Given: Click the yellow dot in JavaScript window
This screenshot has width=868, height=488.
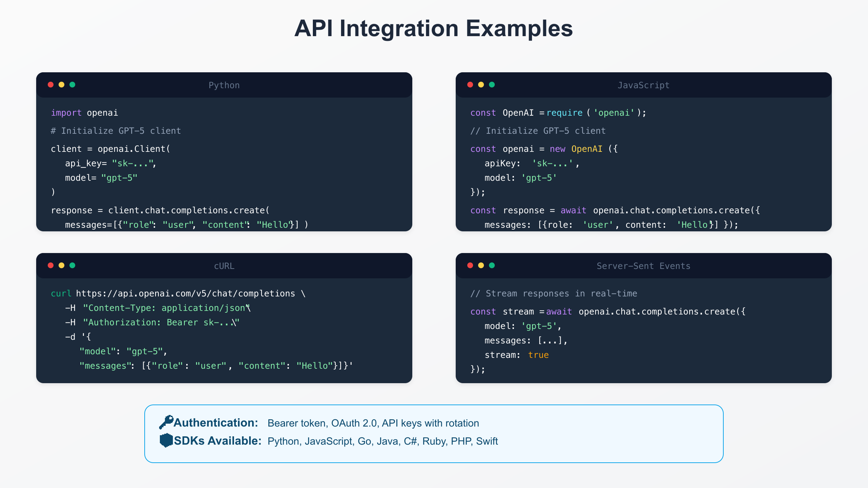Looking at the screenshot, I should point(481,85).
